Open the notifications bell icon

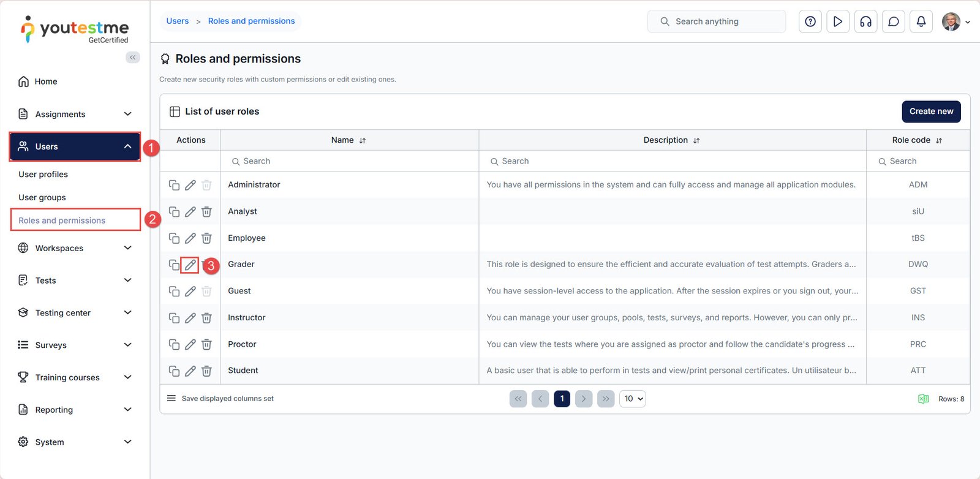pyautogui.click(x=921, y=21)
